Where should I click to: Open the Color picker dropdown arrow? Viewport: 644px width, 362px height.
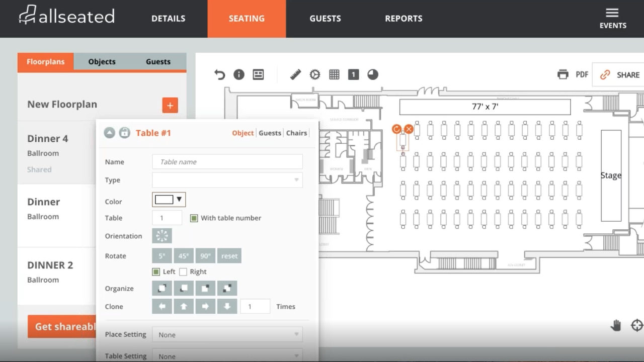coord(179,200)
